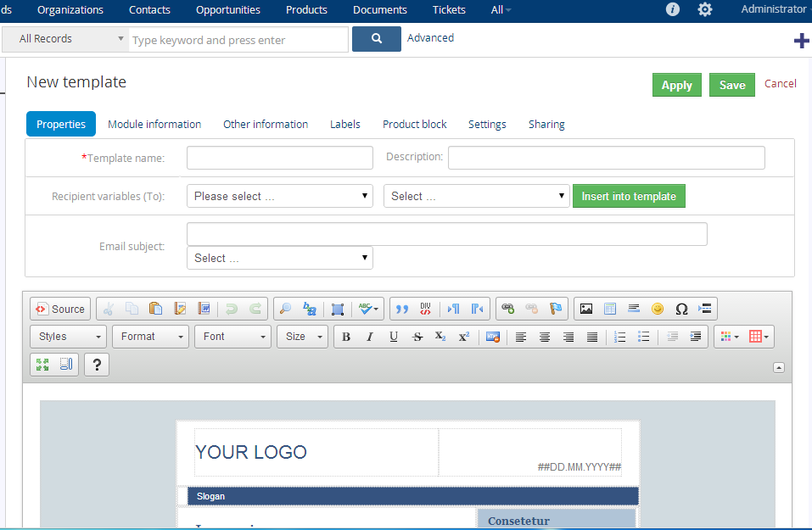The width and height of the screenshot is (812, 530).
Task: Click the Unlink icon
Action: coord(532,309)
